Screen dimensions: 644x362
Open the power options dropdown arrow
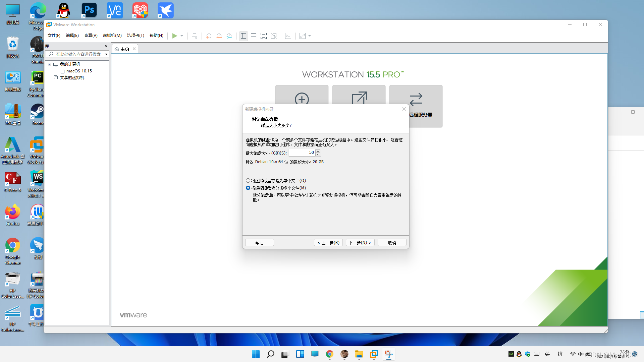pyautogui.click(x=182, y=36)
